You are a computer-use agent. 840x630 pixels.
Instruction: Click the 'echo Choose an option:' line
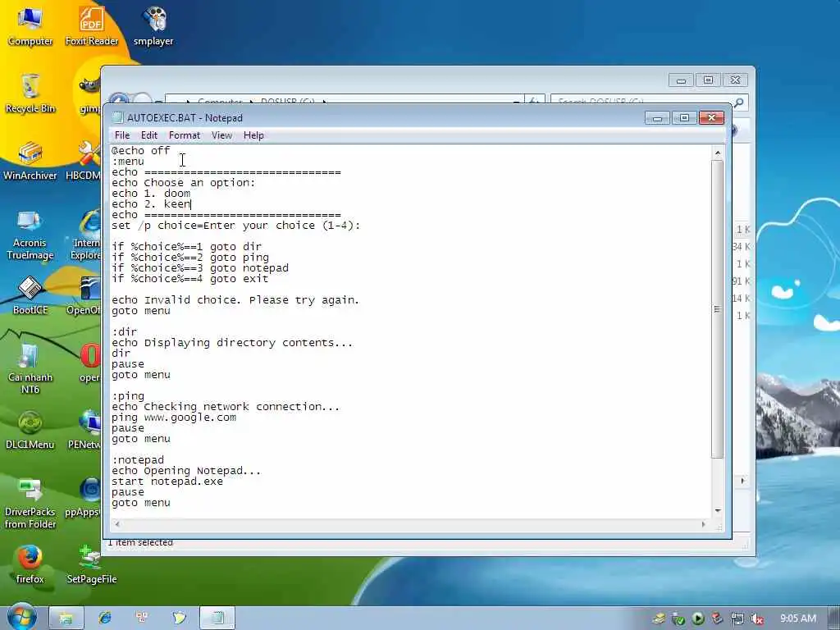click(x=183, y=183)
